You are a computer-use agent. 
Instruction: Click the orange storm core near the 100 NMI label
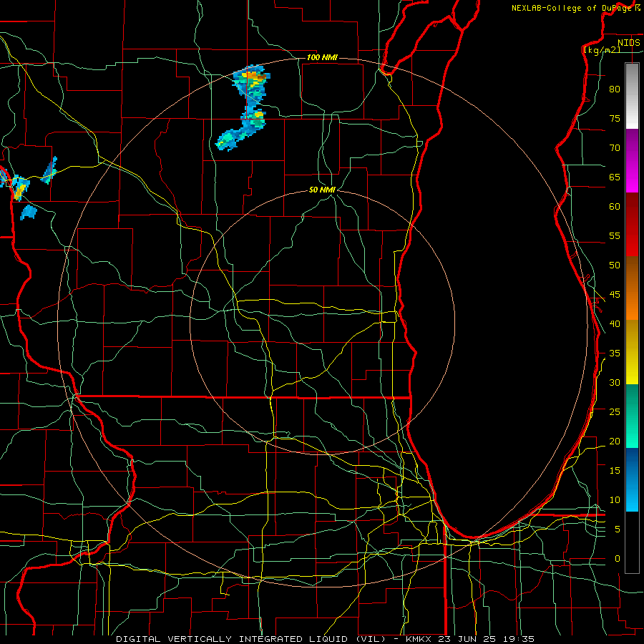click(x=255, y=76)
